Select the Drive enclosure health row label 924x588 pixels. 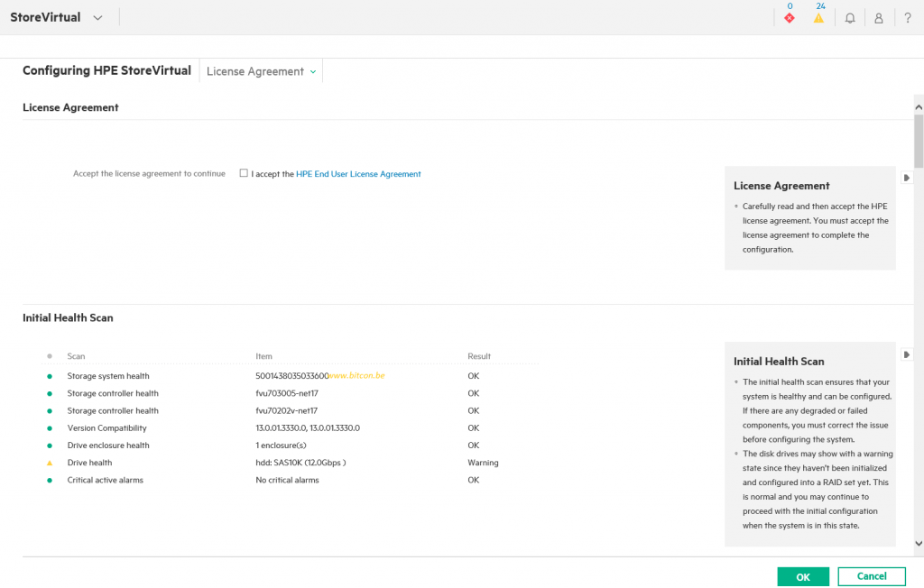108,446
